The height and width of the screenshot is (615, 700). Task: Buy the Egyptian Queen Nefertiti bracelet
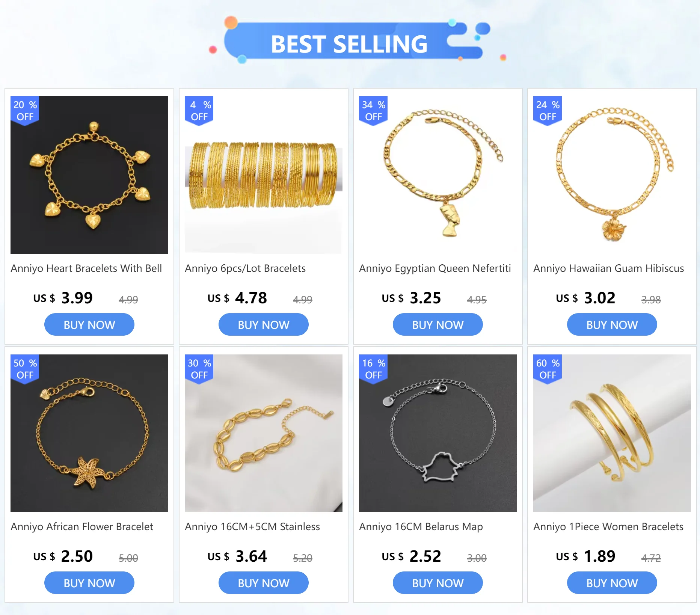438,324
